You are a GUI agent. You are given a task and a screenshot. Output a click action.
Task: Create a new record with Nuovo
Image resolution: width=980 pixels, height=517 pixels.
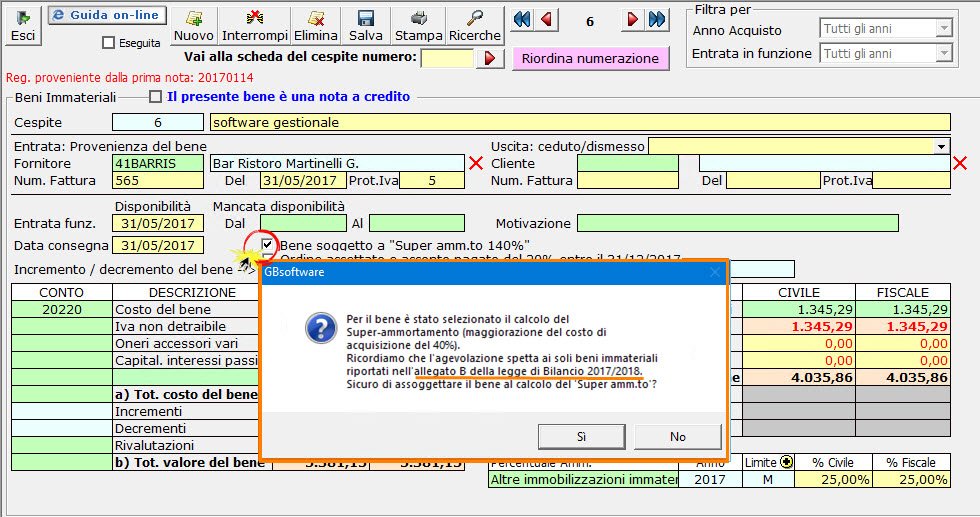tap(194, 26)
